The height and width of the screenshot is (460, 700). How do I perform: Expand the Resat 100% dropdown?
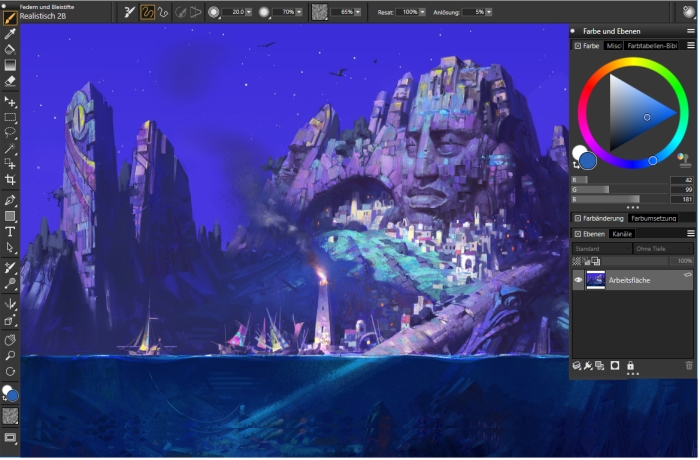pyautogui.click(x=424, y=12)
